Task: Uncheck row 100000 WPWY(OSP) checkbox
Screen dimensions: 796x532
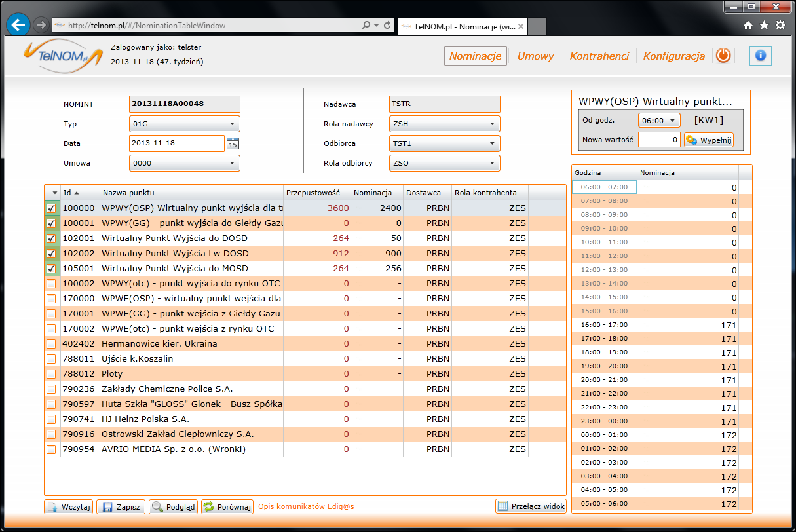Action: (51, 208)
